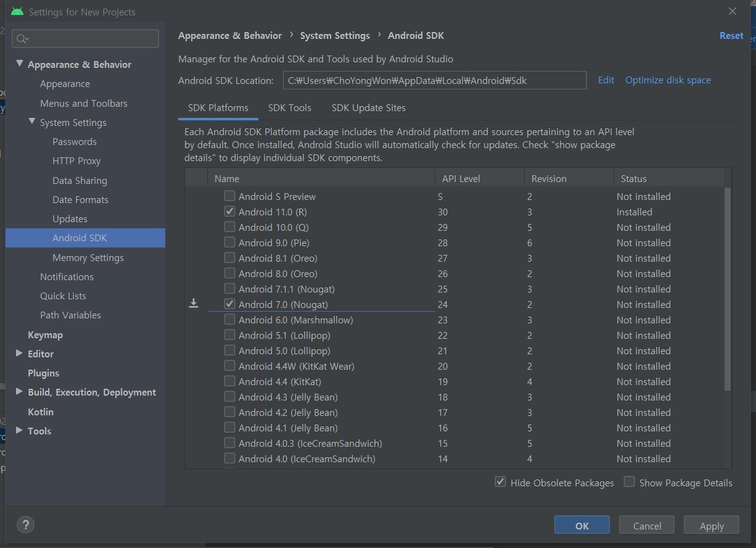Open Keymap settings
This screenshot has height=548, width=756.
45,334
